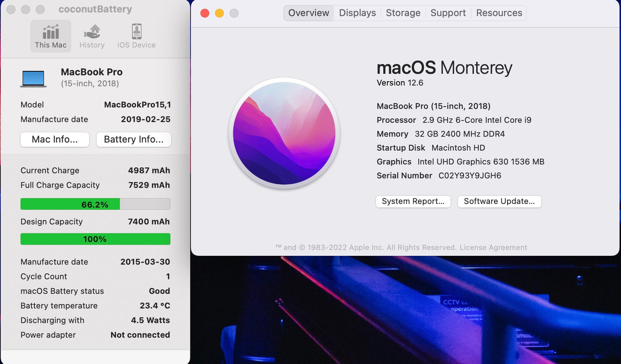
Task: Select the Overview tab
Action: [308, 13]
